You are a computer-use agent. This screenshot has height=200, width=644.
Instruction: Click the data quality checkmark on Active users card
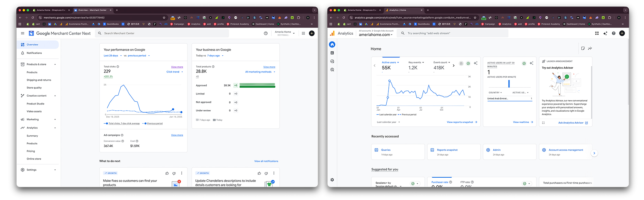pyautogui.click(x=468, y=63)
